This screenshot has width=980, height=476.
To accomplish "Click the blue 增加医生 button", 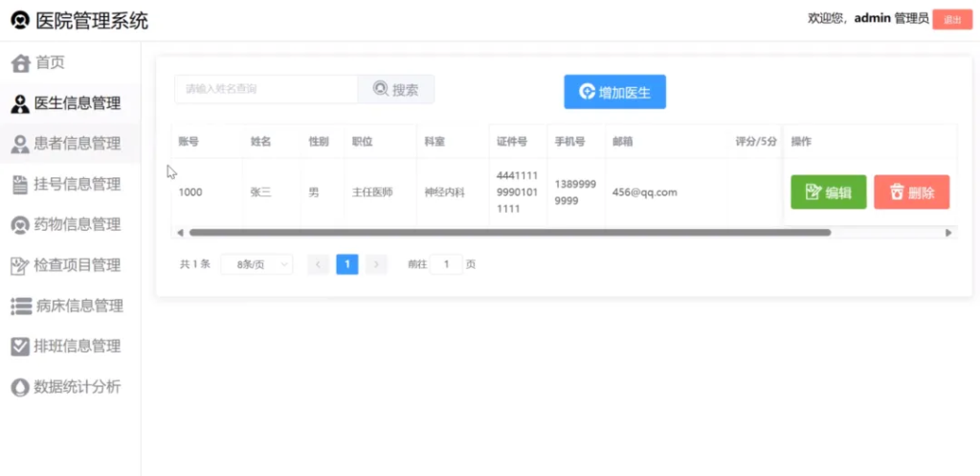I will (x=615, y=92).
